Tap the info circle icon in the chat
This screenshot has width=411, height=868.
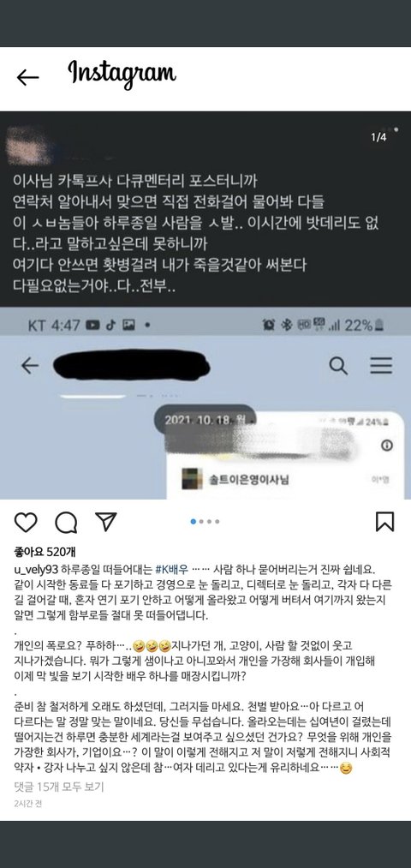click(x=387, y=445)
